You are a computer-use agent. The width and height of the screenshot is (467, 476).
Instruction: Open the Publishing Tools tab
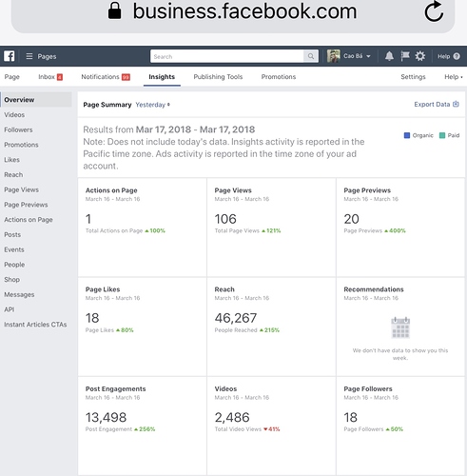[218, 77]
